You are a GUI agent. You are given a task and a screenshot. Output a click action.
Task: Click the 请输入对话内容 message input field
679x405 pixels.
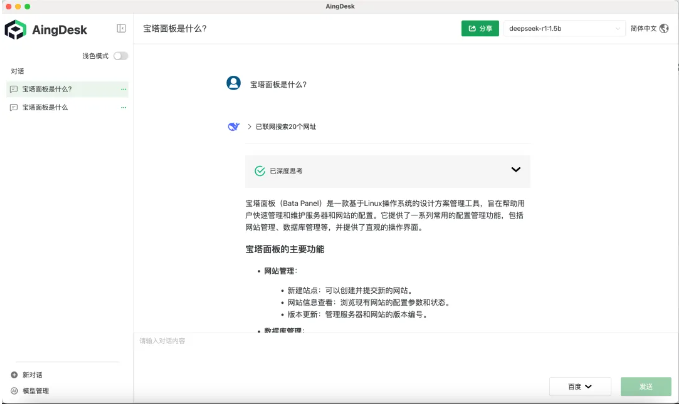pos(405,353)
